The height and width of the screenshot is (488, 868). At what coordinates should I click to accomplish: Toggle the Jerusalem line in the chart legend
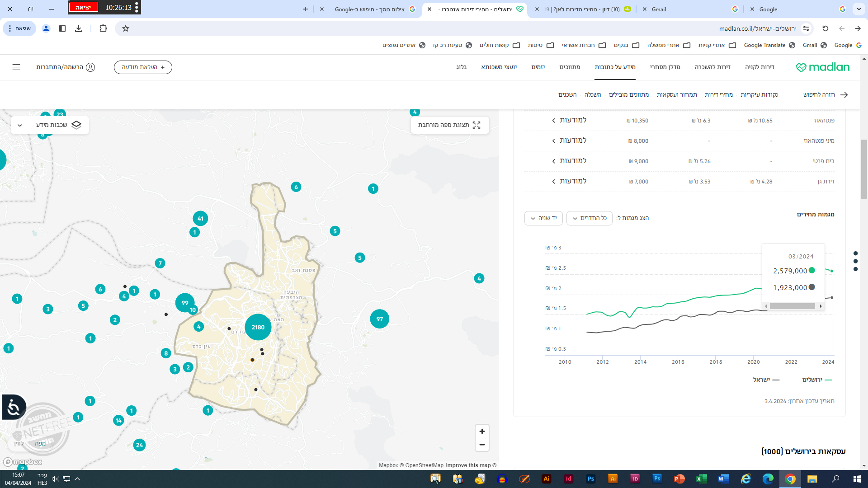[816, 380]
